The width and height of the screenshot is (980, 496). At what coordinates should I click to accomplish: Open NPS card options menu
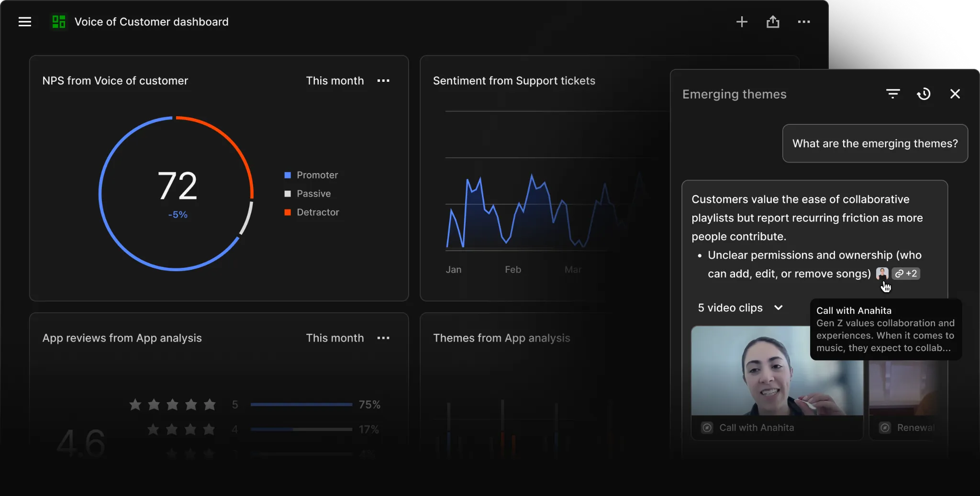point(383,81)
